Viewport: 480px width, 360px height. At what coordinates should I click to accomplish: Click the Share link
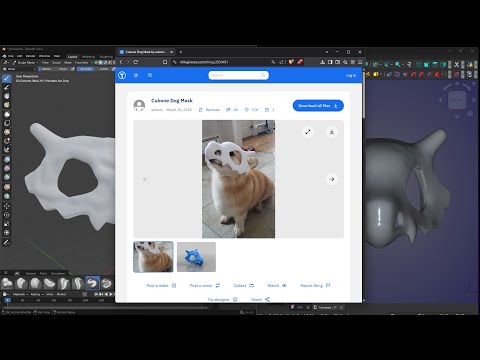pos(260,299)
